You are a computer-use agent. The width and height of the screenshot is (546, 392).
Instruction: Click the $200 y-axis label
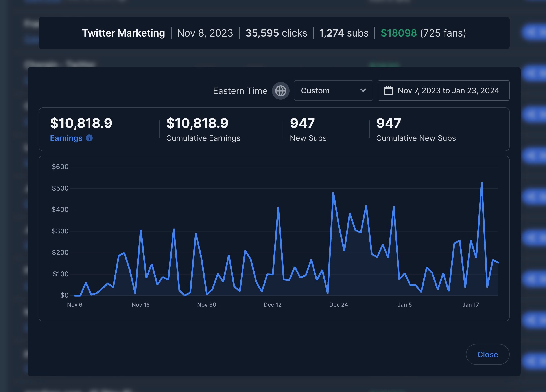(60, 253)
